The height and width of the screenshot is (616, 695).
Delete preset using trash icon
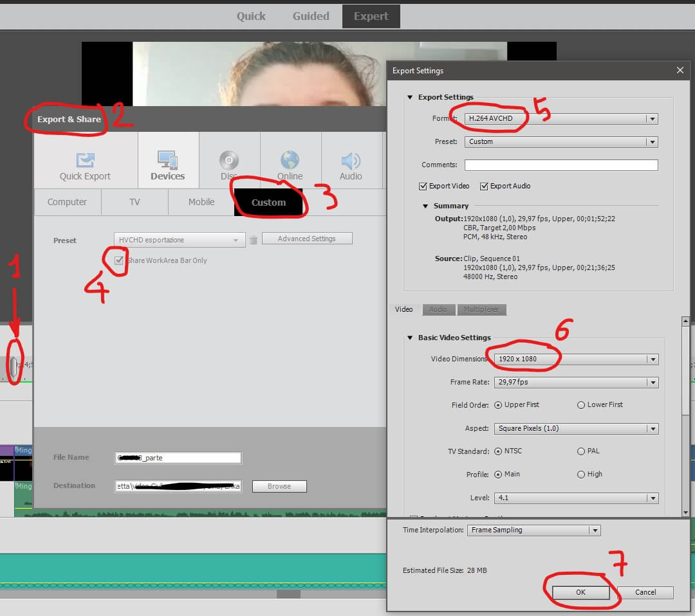254,240
